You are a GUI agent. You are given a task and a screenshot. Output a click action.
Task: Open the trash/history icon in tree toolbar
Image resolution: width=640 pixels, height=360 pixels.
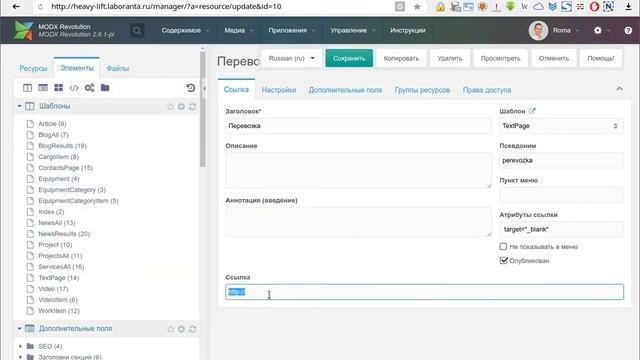(x=190, y=88)
